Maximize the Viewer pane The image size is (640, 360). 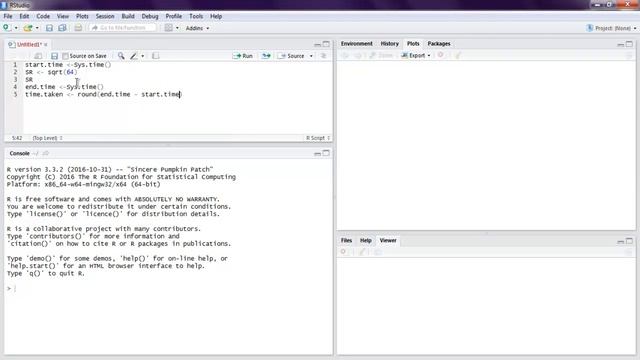(629, 241)
